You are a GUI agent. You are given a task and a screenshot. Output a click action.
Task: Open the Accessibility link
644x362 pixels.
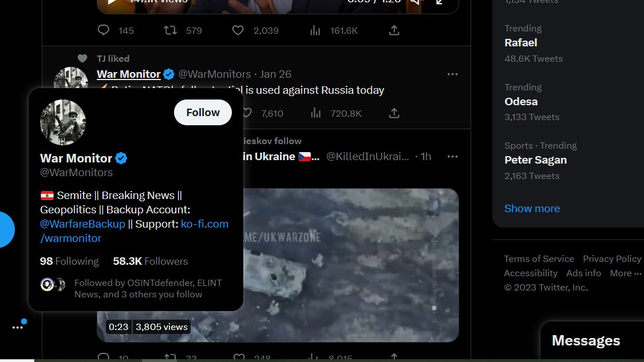(531, 273)
